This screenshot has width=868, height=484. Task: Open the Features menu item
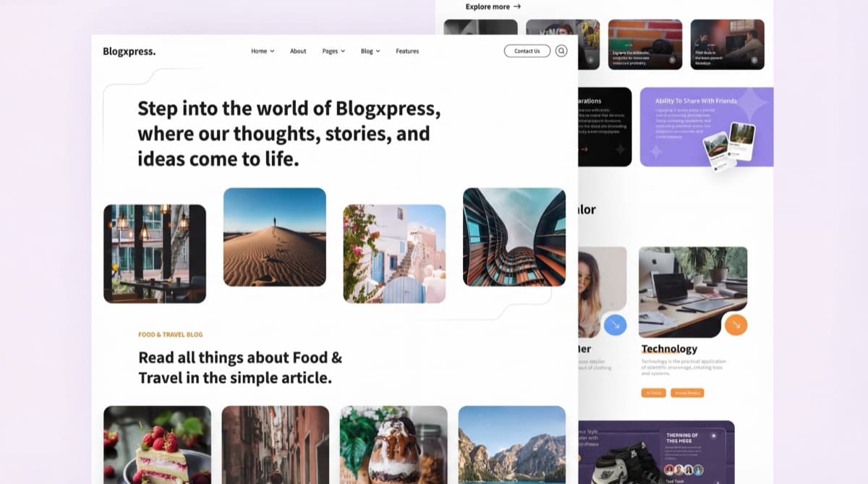pyautogui.click(x=407, y=51)
